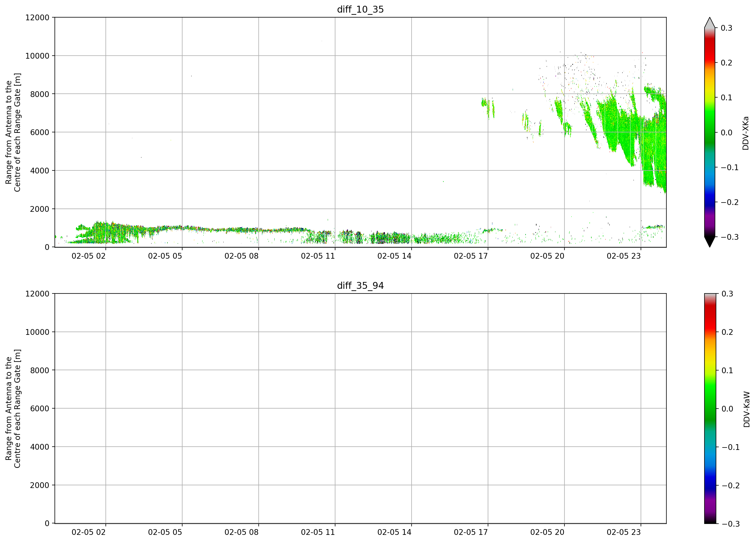Click the −0.2 tick of DDV-KaW colorbar
This screenshot has height=542, width=756.
[731, 485]
